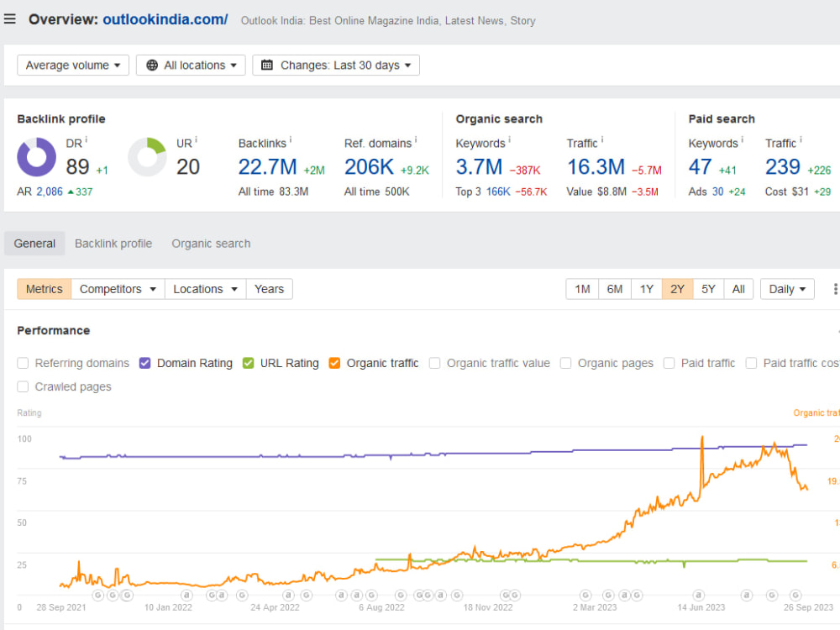840x630 pixels.
Task: Click the DR donut chart icon
Action: [36, 157]
